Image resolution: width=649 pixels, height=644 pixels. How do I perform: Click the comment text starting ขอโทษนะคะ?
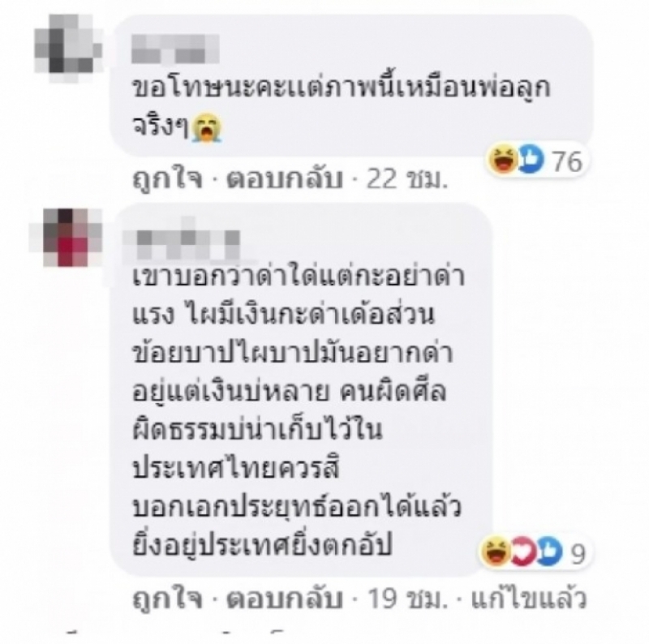click(x=342, y=107)
